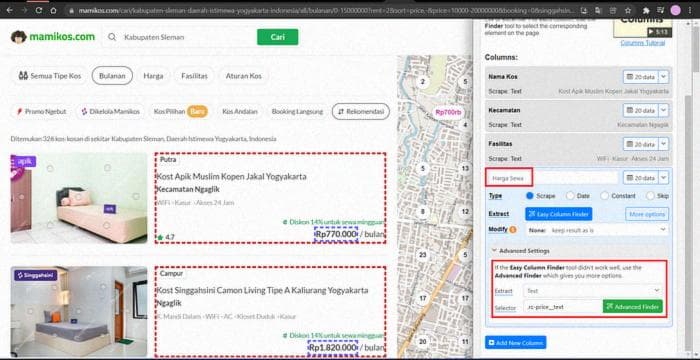Open the Harga filter chip
700x360 pixels.
point(153,76)
